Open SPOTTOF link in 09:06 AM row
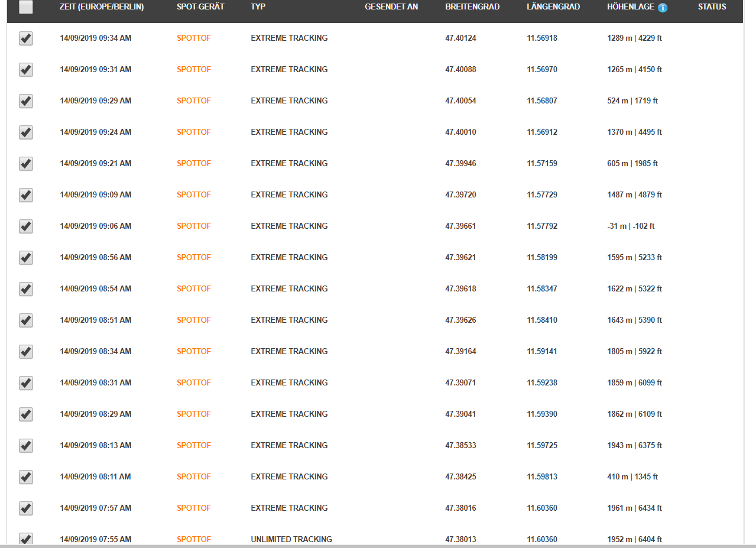The width and height of the screenshot is (756, 548). click(194, 226)
